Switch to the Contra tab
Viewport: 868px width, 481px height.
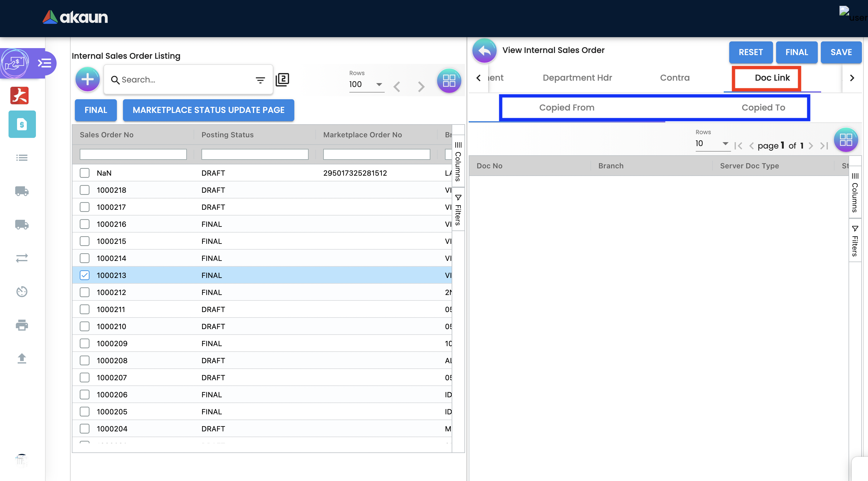point(674,78)
